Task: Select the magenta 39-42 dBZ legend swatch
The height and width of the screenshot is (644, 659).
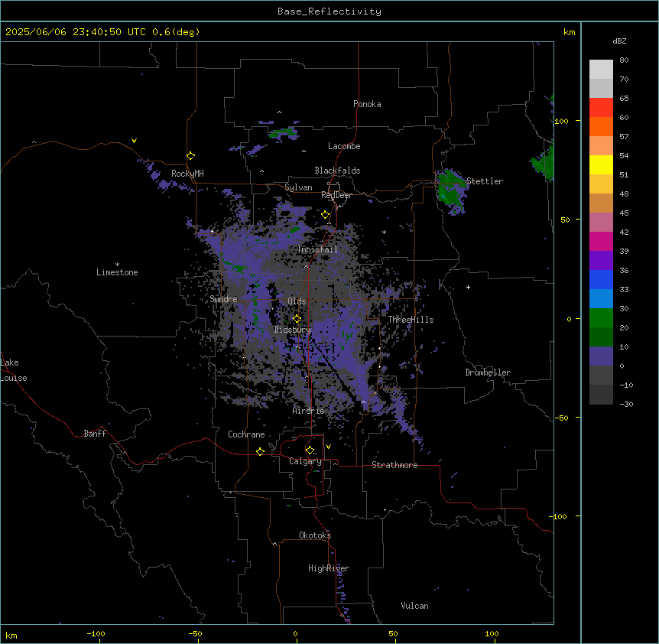Action: (x=601, y=241)
